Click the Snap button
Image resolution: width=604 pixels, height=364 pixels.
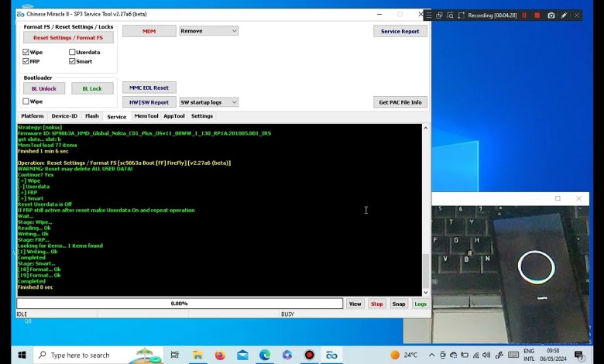pyautogui.click(x=399, y=304)
